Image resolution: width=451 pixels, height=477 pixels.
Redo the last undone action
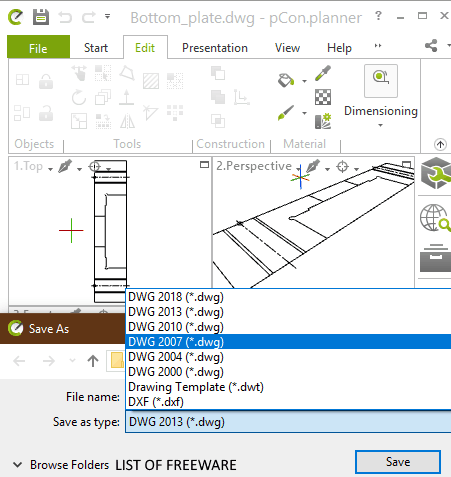88,17
